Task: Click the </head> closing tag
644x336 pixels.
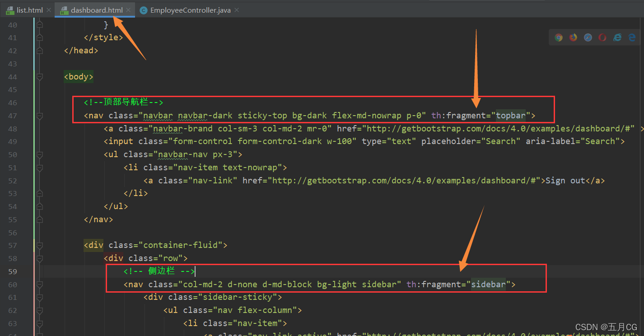Action: point(81,51)
